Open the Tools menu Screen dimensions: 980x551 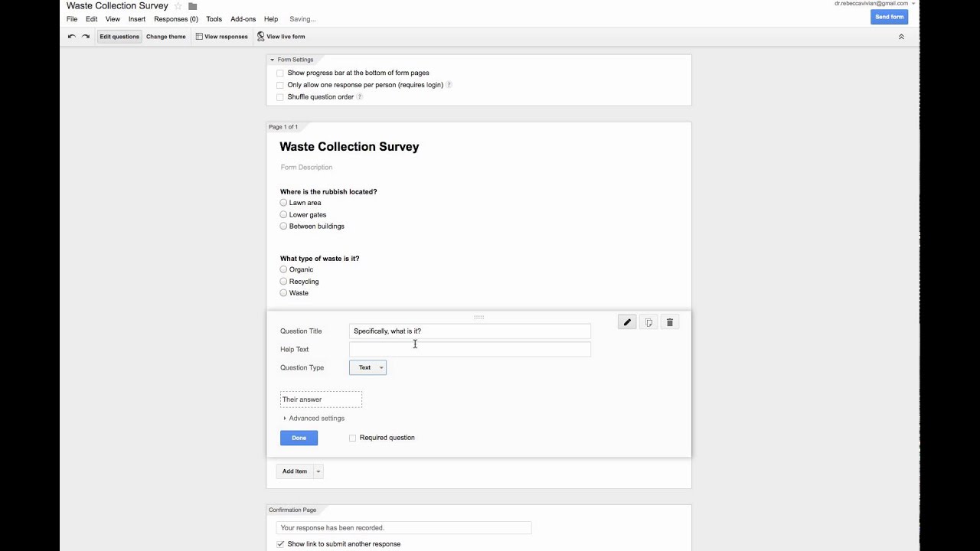point(214,19)
